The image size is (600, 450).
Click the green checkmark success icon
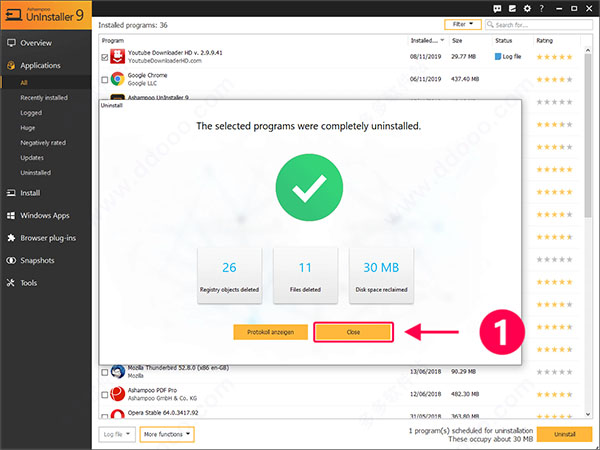click(x=309, y=188)
